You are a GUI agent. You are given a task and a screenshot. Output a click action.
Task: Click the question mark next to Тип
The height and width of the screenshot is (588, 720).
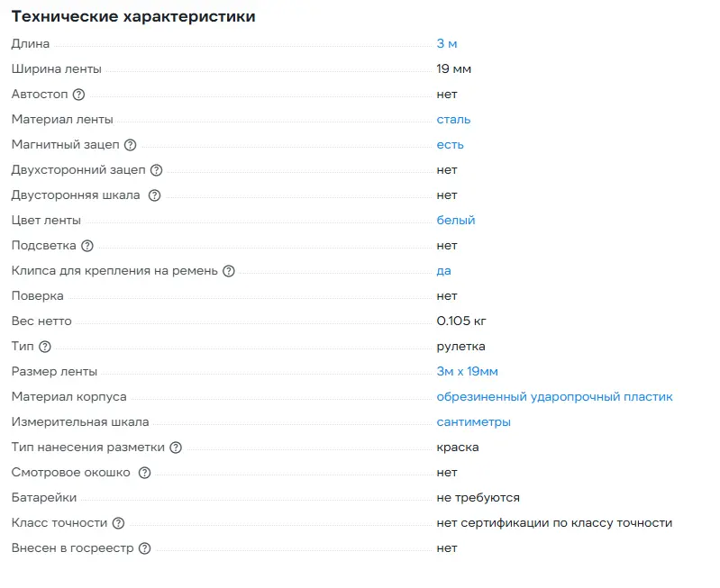pyautogui.click(x=45, y=347)
